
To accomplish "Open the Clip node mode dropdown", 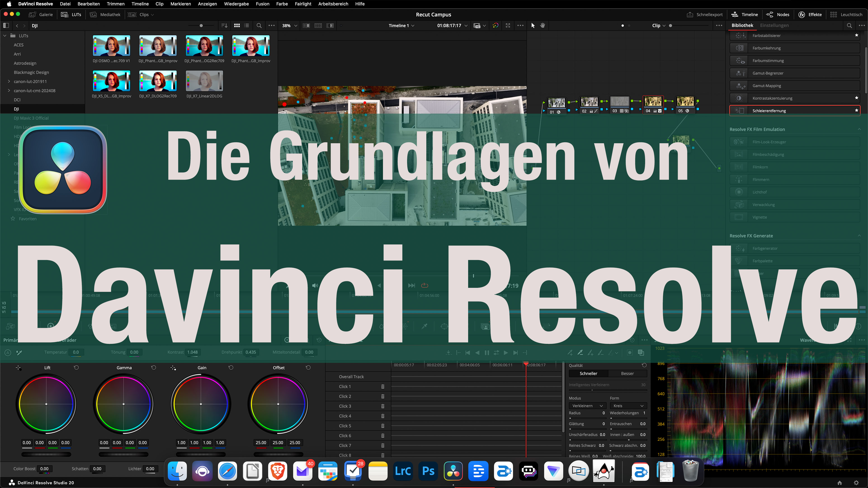I will 659,26.
